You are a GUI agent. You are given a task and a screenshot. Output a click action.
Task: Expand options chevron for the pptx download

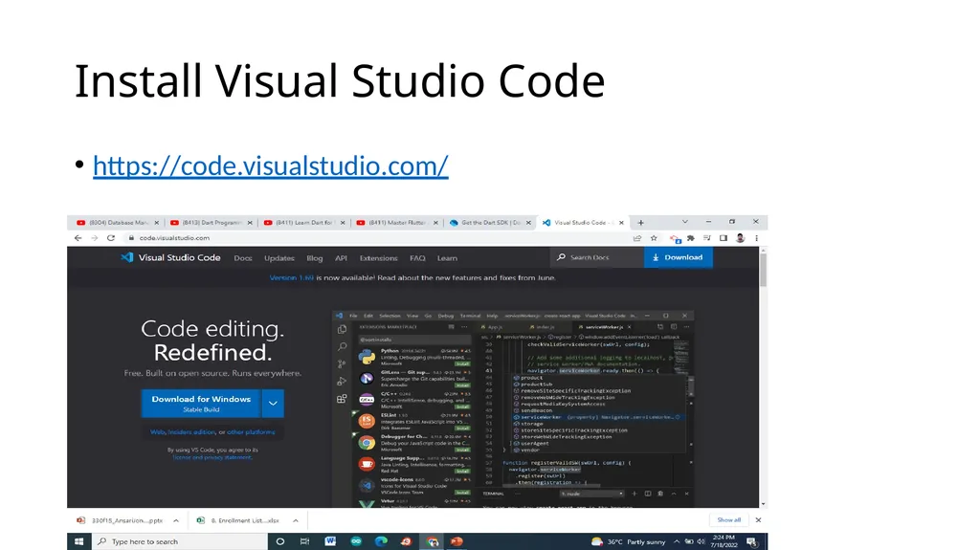(176, 520)
